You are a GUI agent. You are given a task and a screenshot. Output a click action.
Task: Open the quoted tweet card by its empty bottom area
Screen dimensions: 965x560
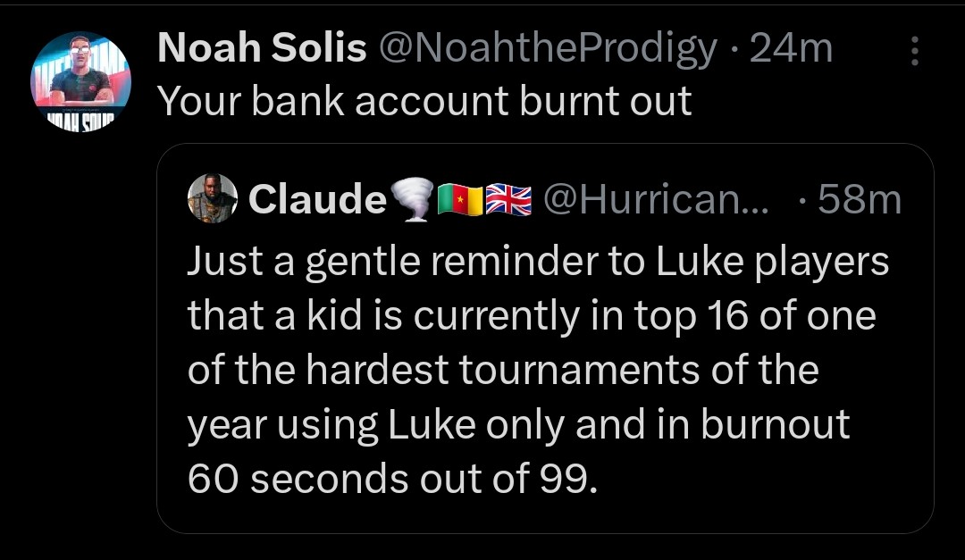(x=545, y=515)
